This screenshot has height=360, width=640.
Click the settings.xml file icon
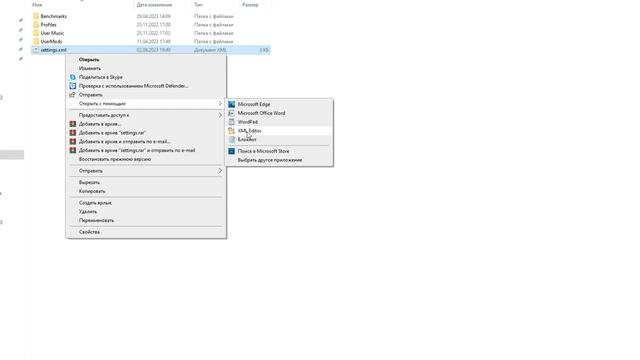36,50
